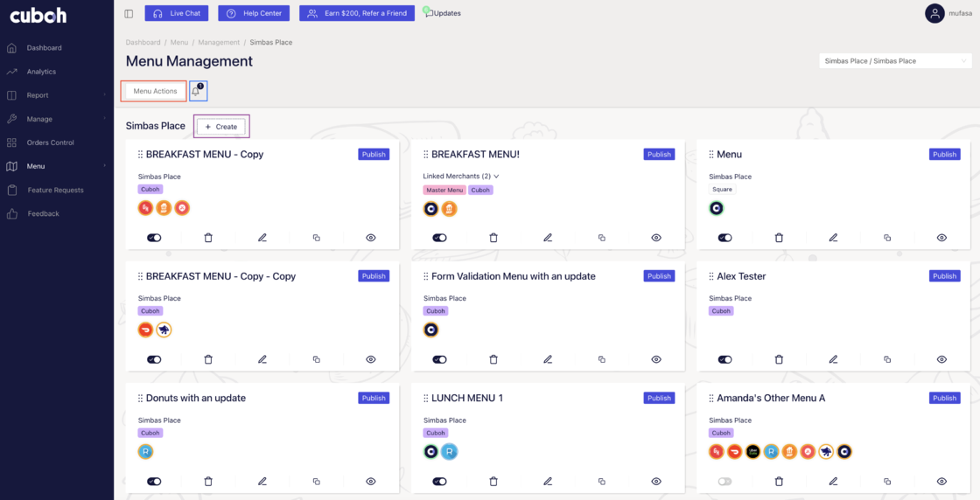The image size is (980, 500).
Task: Duplicate the Alex Tester menu
Action: point(887,359)
